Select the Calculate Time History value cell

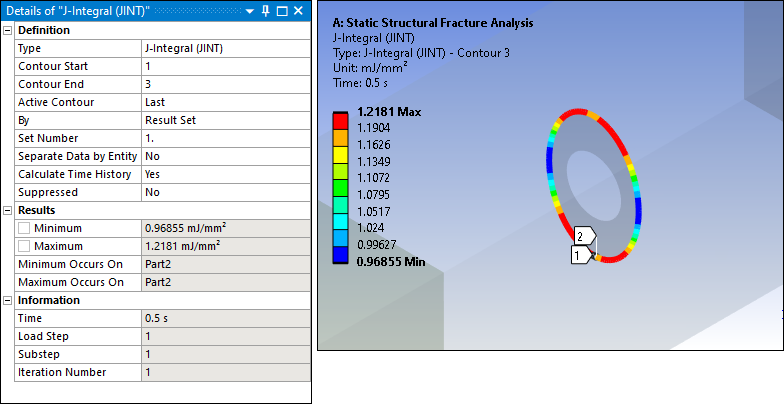(x=225, y=174)
